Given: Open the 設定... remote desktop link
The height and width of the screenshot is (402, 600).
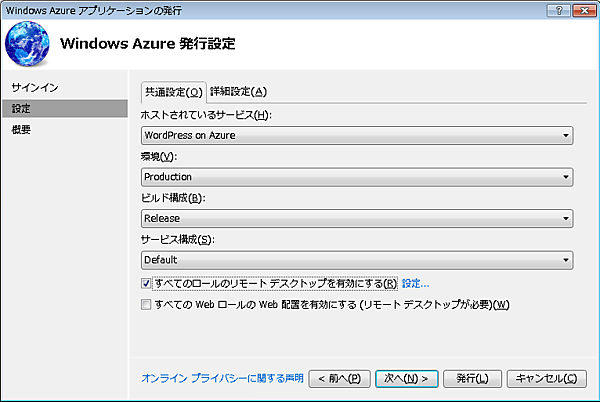Looking at the screenshot, I should (415, 284).
